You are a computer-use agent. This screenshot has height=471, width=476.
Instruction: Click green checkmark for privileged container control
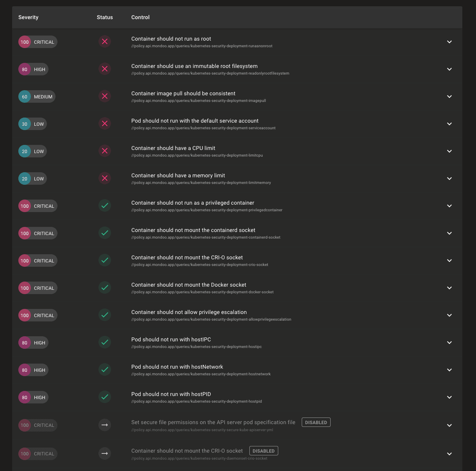pos(105,206)
